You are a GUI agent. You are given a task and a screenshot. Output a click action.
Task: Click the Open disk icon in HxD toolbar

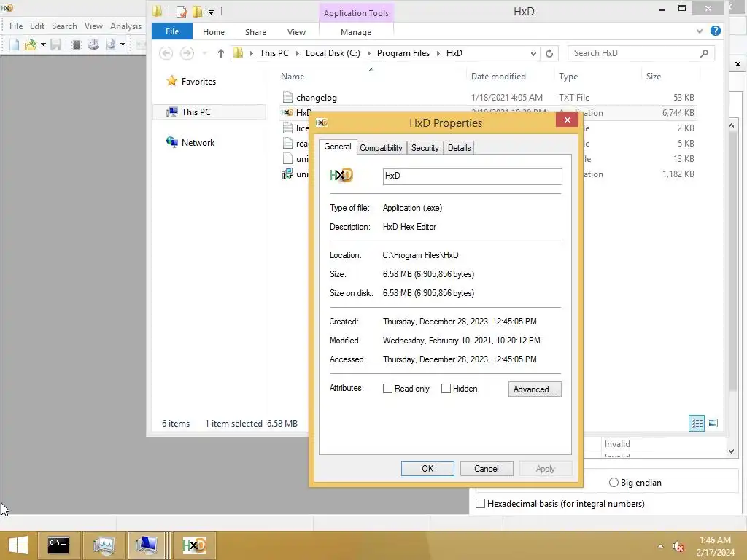[93, 44]
